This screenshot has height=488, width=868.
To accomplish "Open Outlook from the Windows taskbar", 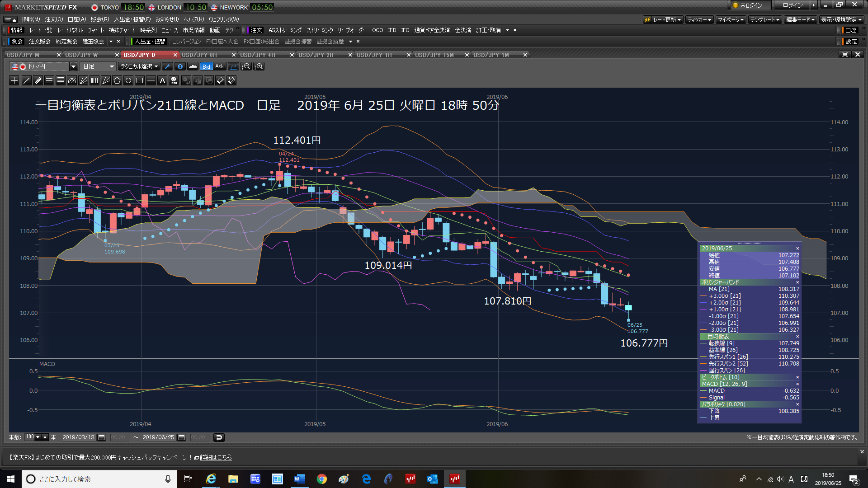I will 433,479.
